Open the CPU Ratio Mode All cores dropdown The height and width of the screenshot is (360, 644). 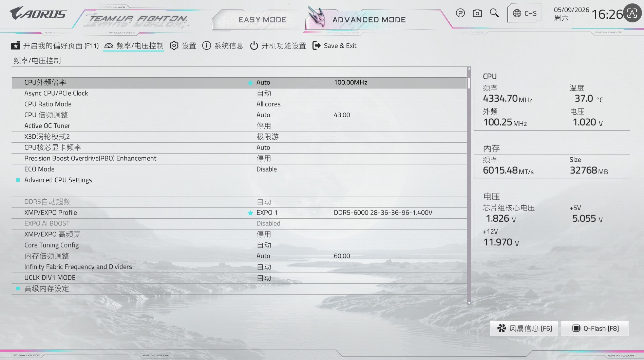pyautogui.click(x=268, y=104)
